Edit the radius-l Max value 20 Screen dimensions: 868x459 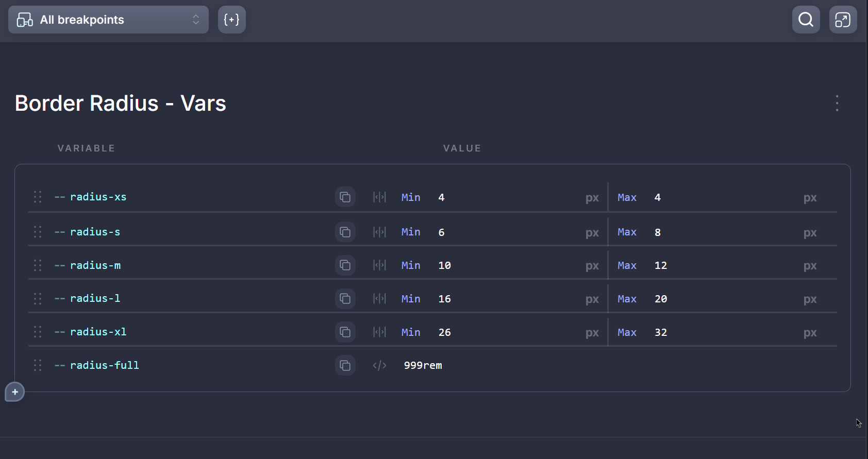pos(660,299)
